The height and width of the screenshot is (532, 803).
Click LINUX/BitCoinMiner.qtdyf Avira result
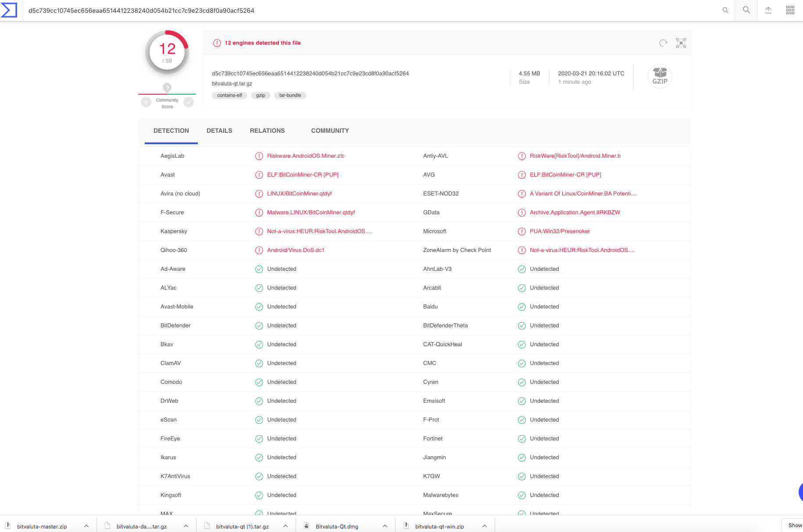(x=299, y=194)
